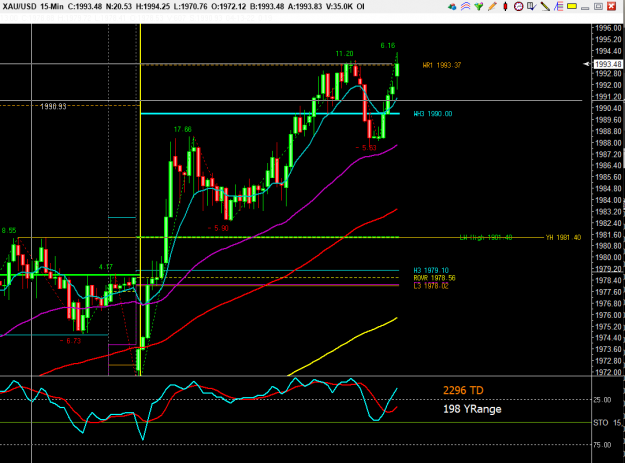Click the WR1 1993.37 level label
Screen dimensions: 625x463
[x=442, y=65]
